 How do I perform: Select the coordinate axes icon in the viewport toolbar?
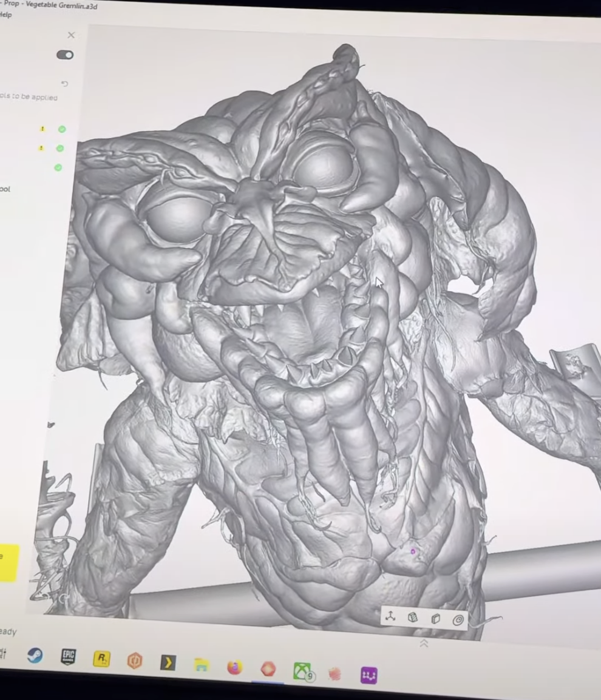[x=390, y=617]
